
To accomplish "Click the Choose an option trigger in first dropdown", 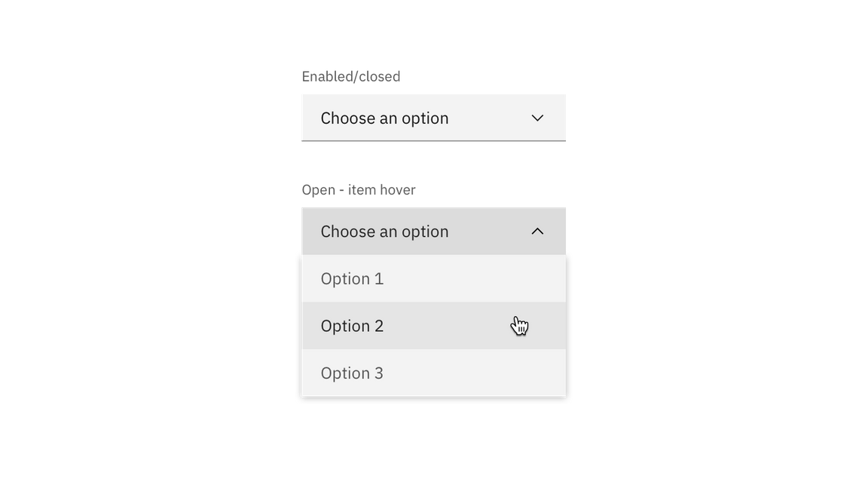I will [385, 118].
